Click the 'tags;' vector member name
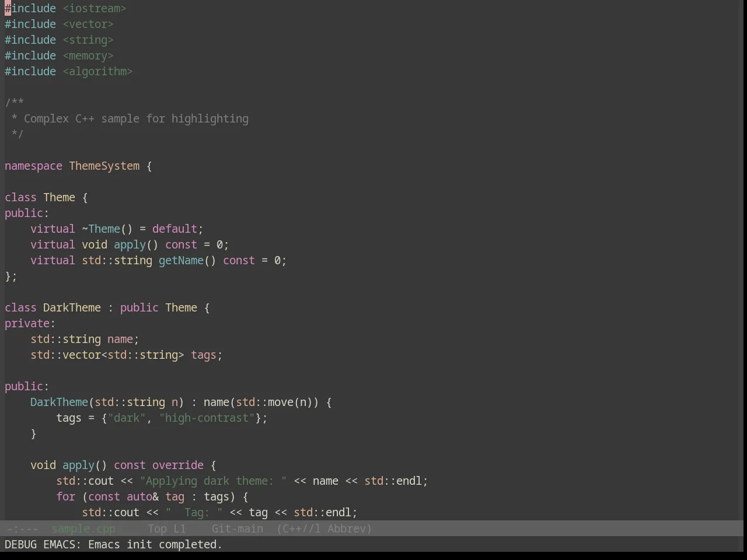 pyautogui.click(x=207, y=355)
